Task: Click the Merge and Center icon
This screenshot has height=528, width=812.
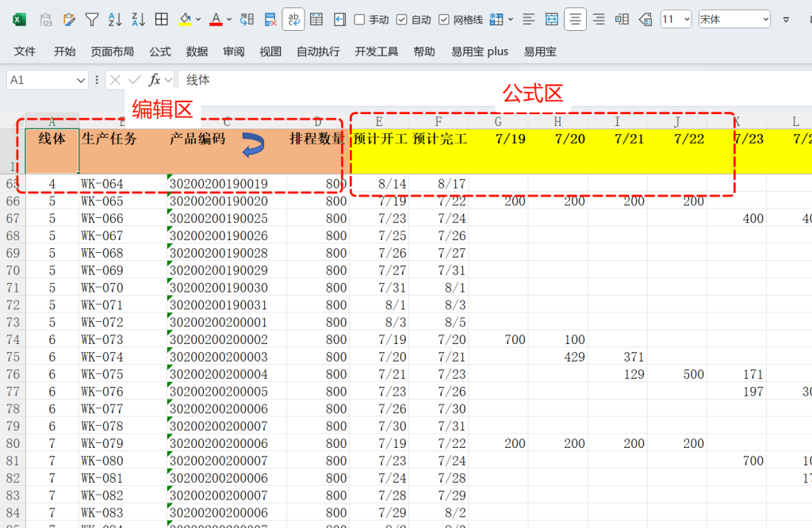Action: pos(552,20)
